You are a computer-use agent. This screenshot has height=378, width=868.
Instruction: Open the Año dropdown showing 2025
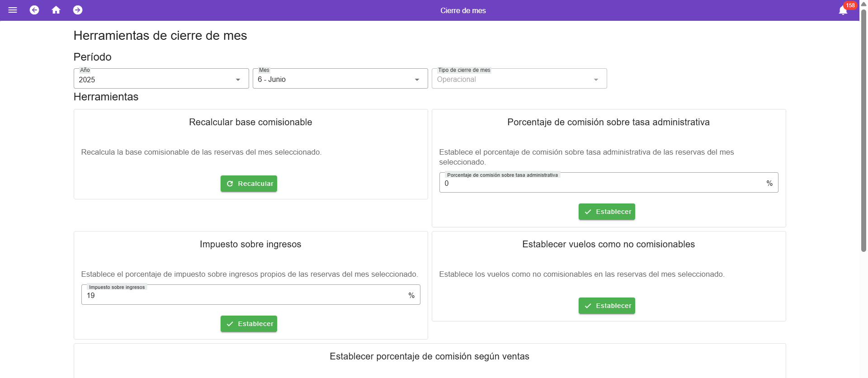pos(154,79)
